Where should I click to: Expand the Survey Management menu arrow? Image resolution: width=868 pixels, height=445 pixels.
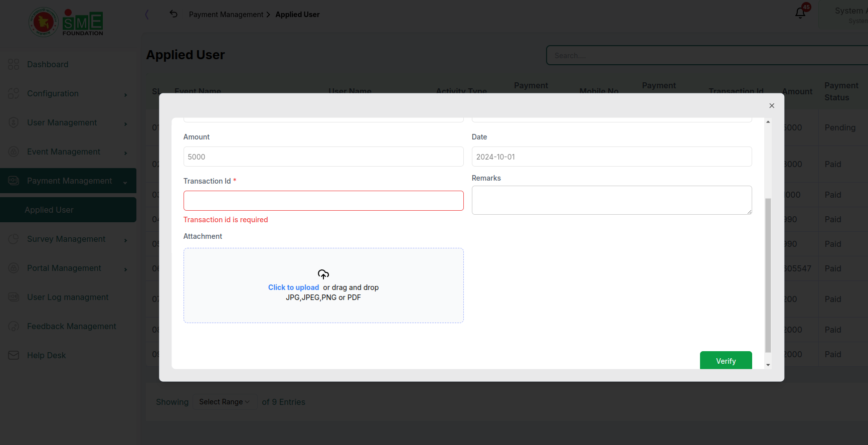(x=125, y=240)
